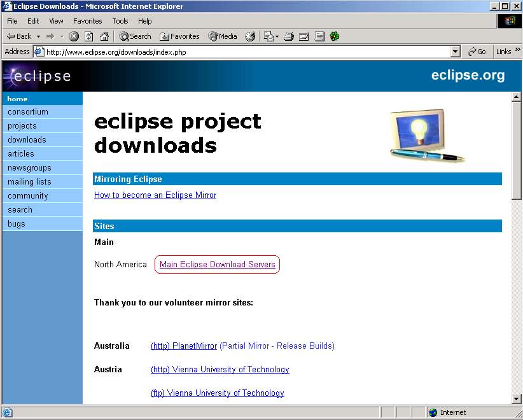The image size is (523, 420).
Task: Open the Favorites toolbar button
Action: point(179,36)
